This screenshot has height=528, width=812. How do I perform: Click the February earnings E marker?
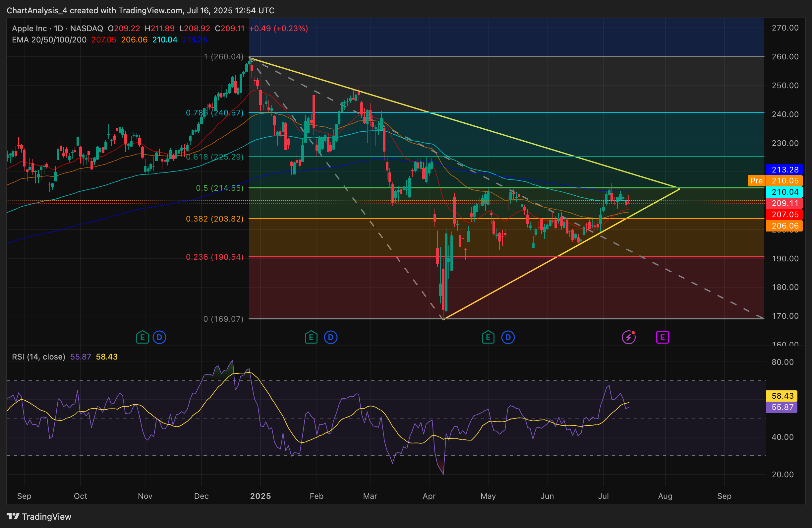[x=311, y=338]
